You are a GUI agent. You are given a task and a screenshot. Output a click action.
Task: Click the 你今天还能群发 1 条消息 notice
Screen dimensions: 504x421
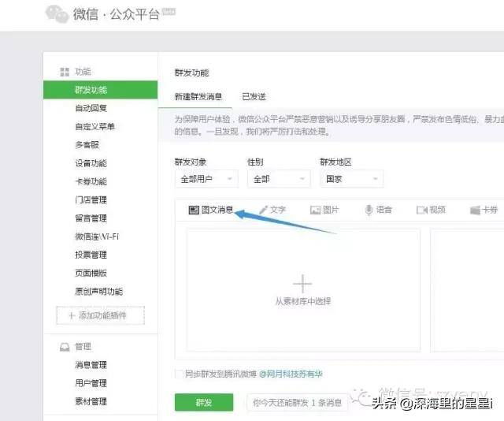click(x=297, y=403)
